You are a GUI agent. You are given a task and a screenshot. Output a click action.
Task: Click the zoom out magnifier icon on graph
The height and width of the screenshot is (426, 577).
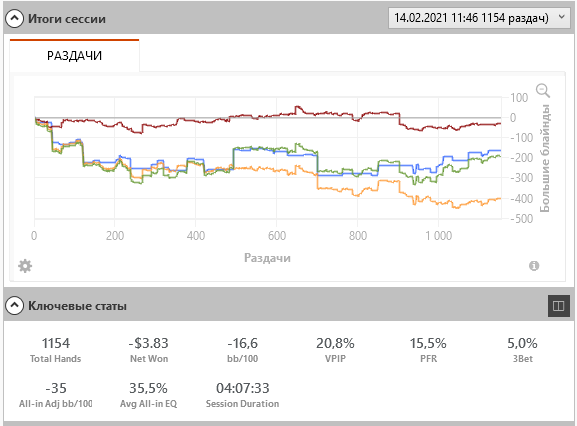[x=543, y=90]
